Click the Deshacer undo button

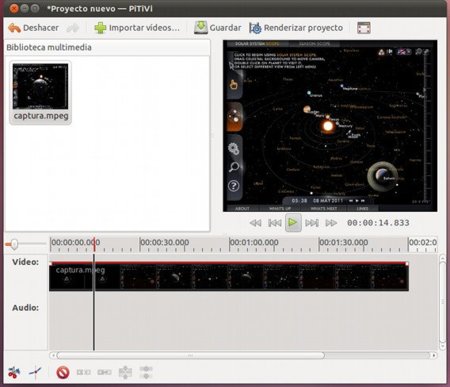coord(33,28)
